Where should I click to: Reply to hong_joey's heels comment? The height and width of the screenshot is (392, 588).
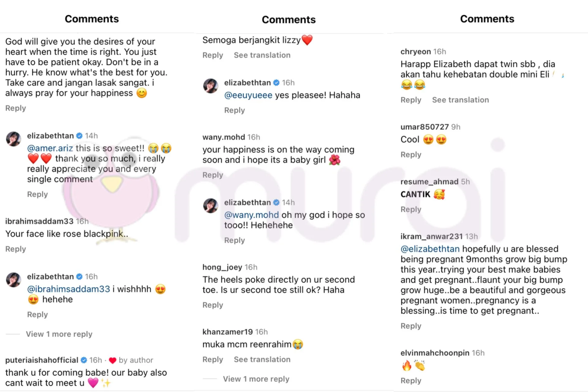coord(213,305)
